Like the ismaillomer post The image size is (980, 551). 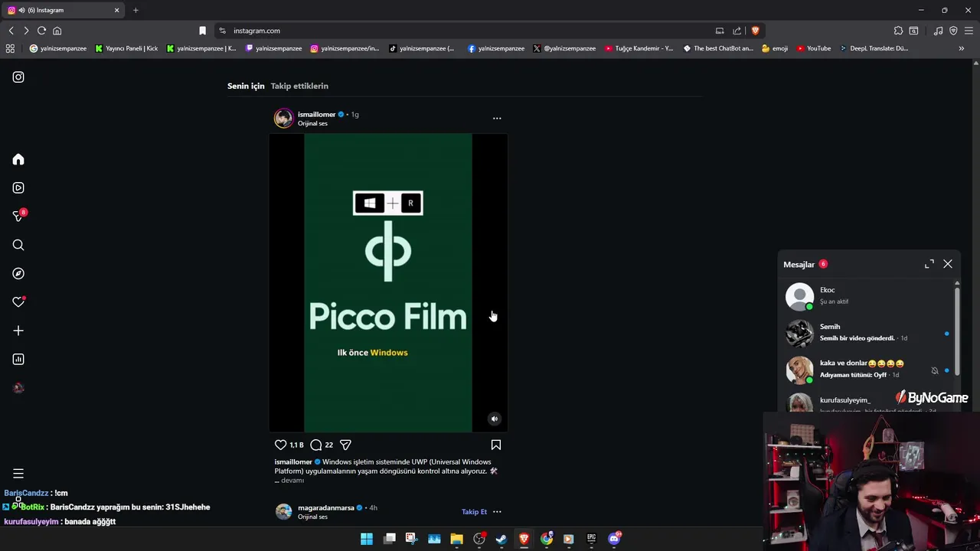280,445
